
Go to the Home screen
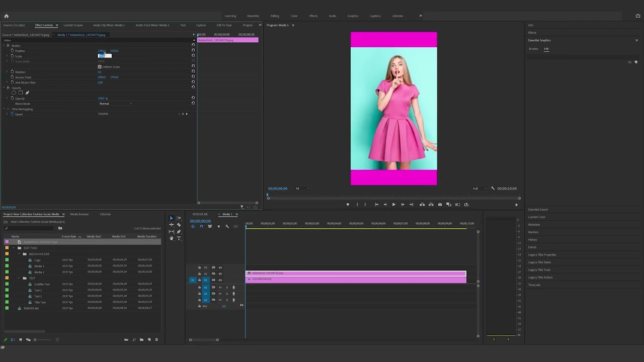coord(6,16)
